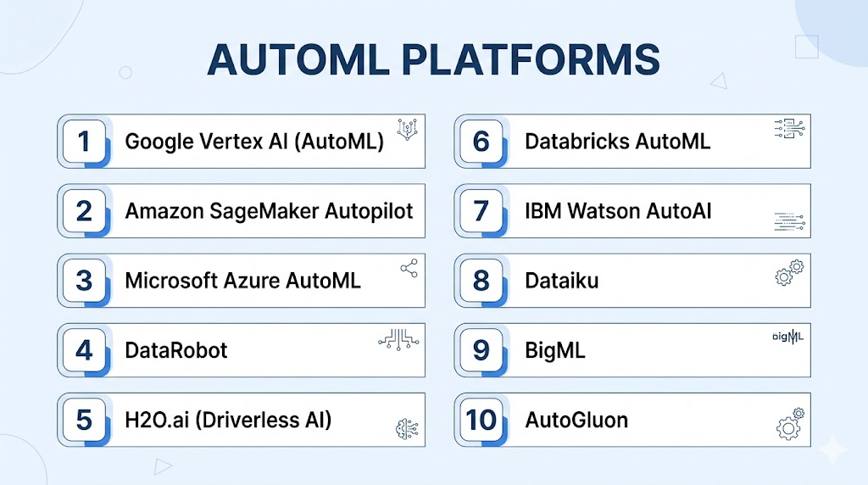Click the BigML logo icon
This screenshot has width=868, height=485.
(x=788, y=337)
